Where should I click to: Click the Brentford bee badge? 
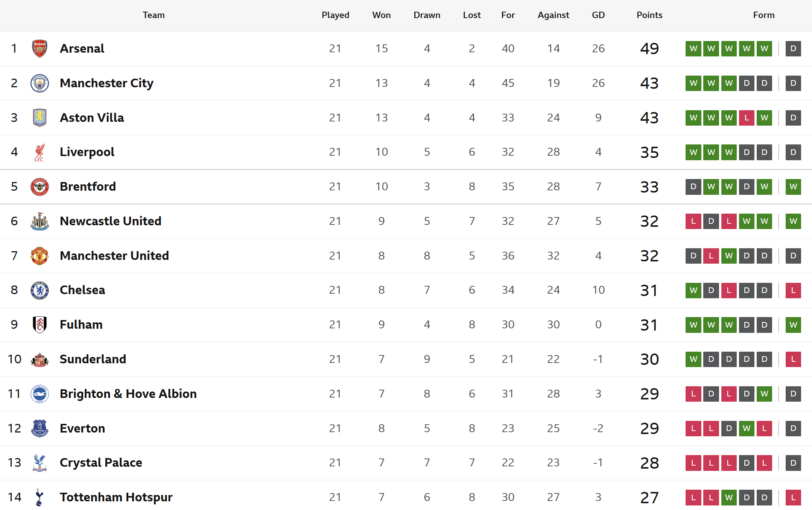[40, 187]
